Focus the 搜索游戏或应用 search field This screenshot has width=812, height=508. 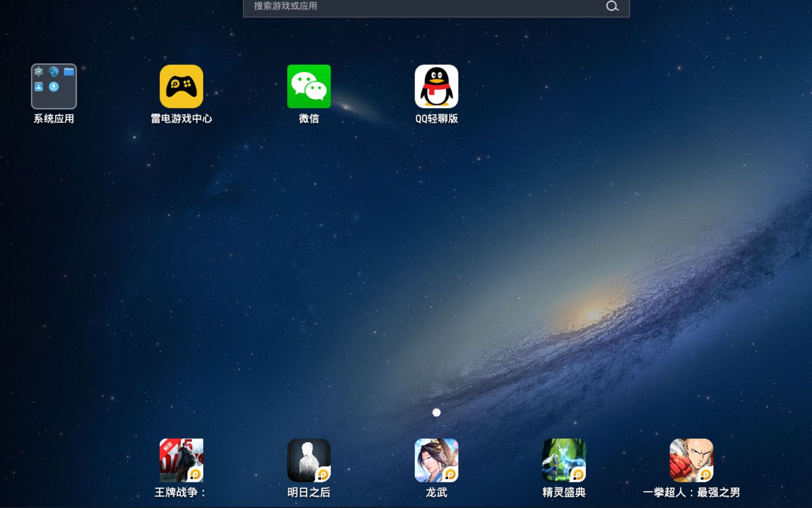[436, 7]
